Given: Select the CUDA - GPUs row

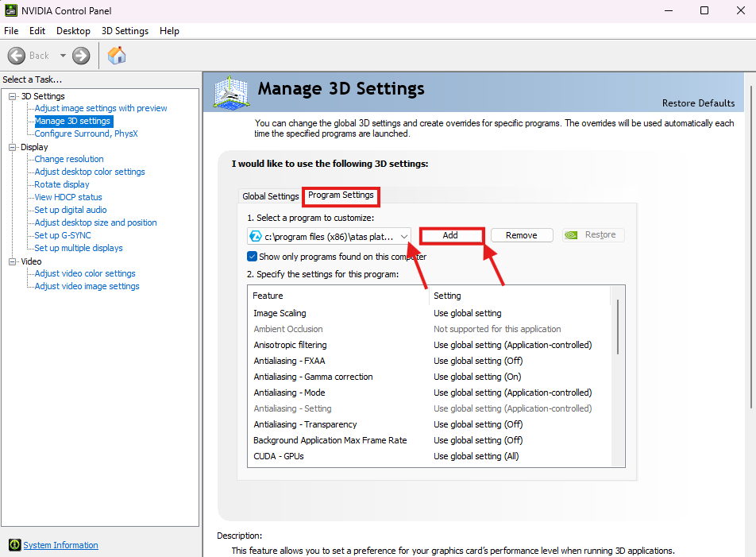Looking at the screenshot, I should (x=430, y=456).
